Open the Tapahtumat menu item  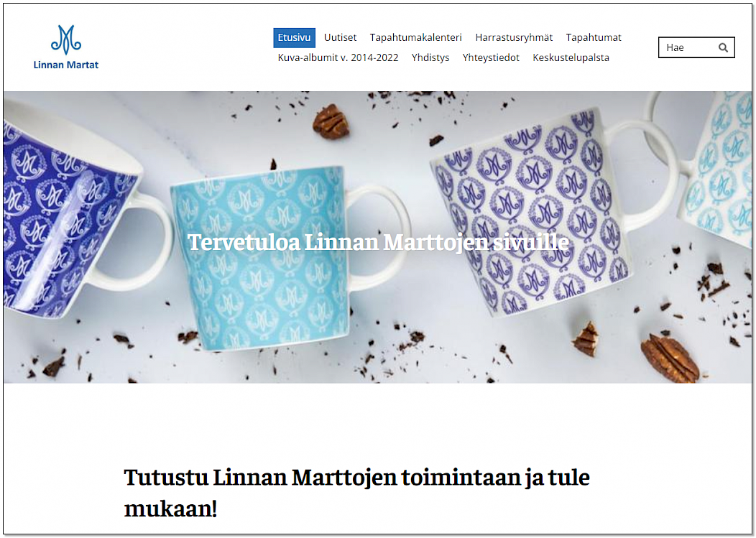click(x=594, y=37)
